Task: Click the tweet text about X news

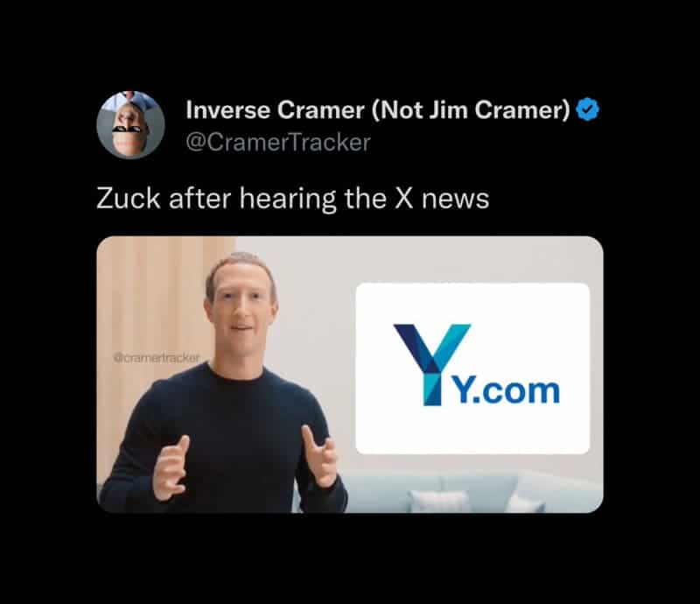Action: coord(293,199)
